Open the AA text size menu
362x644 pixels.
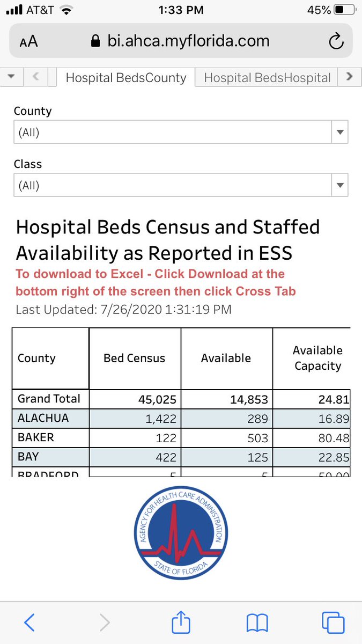pos(29,42)
